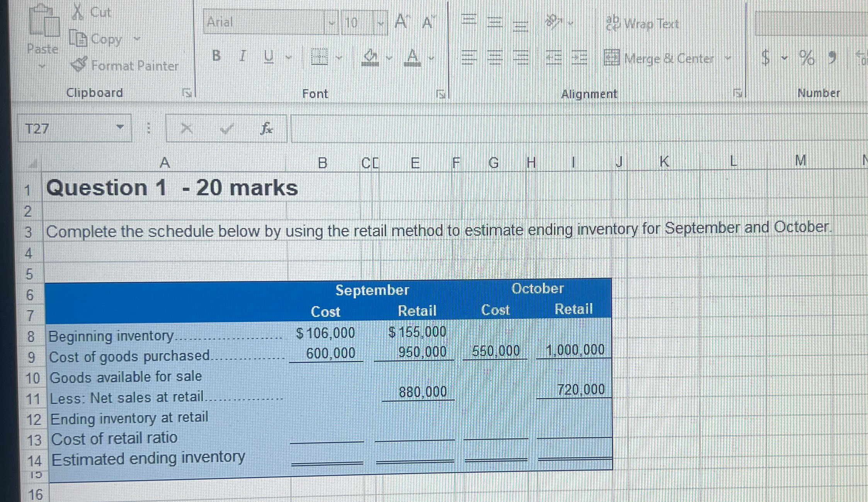Viewport: 868px width, 502px height.
Task: Click the Cut scissors icon
Action: (x=78, y=12)
